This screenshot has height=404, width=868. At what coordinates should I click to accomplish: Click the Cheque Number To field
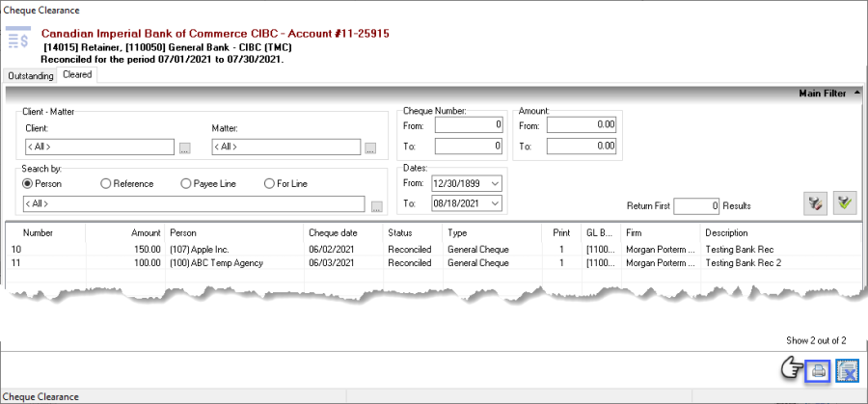pyautogui.click(x=469, y=147)
